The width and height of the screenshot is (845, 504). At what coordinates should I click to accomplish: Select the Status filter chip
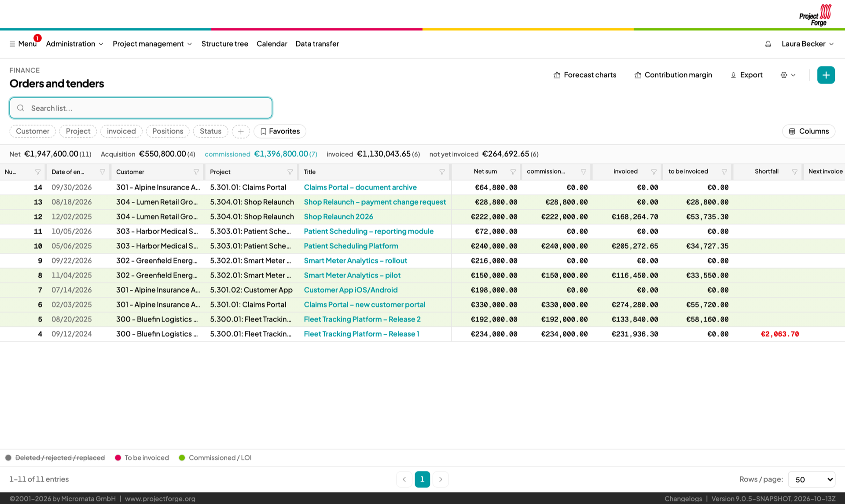pos(210,131)
